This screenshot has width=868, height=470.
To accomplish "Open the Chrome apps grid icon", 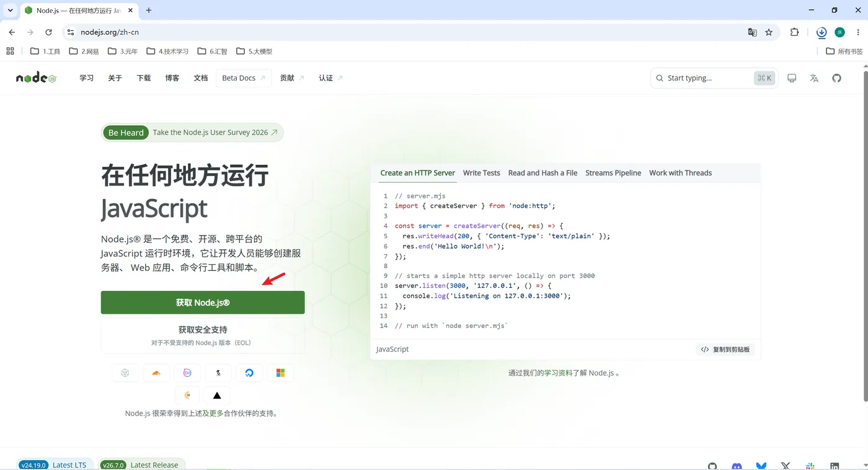I will click(x=10, y=51).
